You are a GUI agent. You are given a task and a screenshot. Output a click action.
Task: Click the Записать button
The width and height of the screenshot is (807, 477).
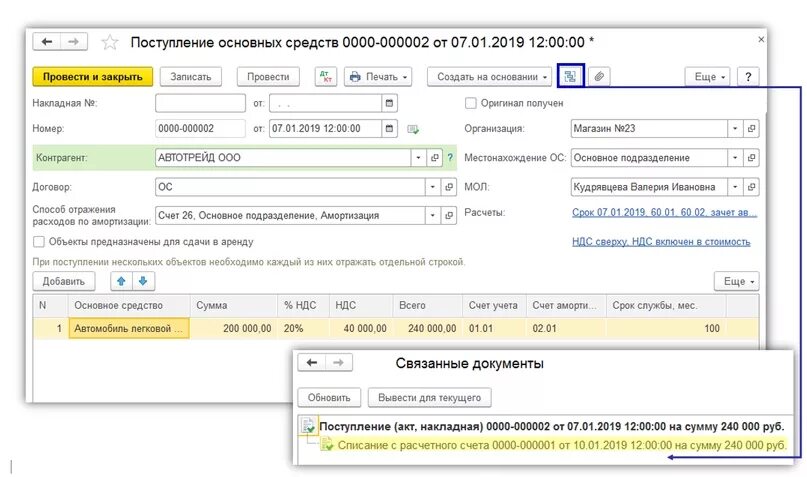[x=190, y=77]
